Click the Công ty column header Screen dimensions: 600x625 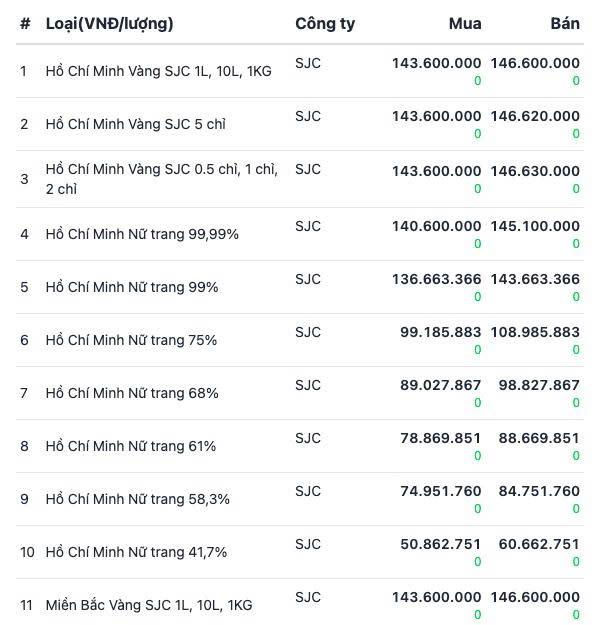coord(325,24)
